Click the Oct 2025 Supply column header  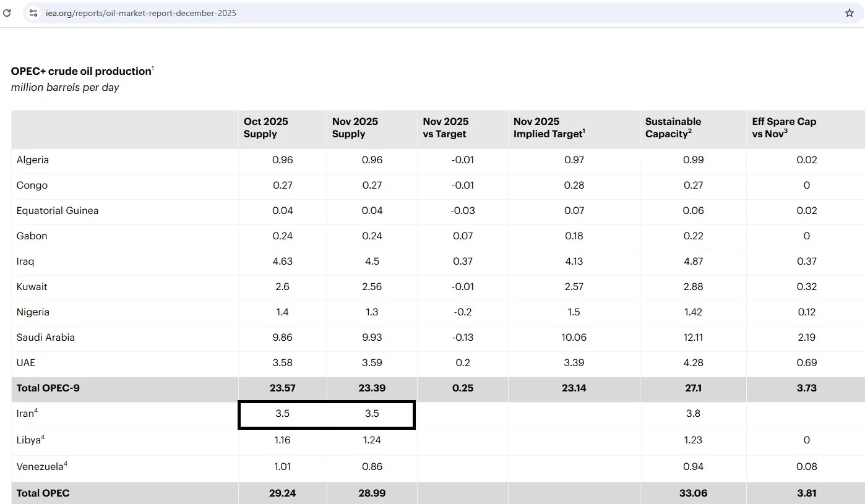coord(266,127)
